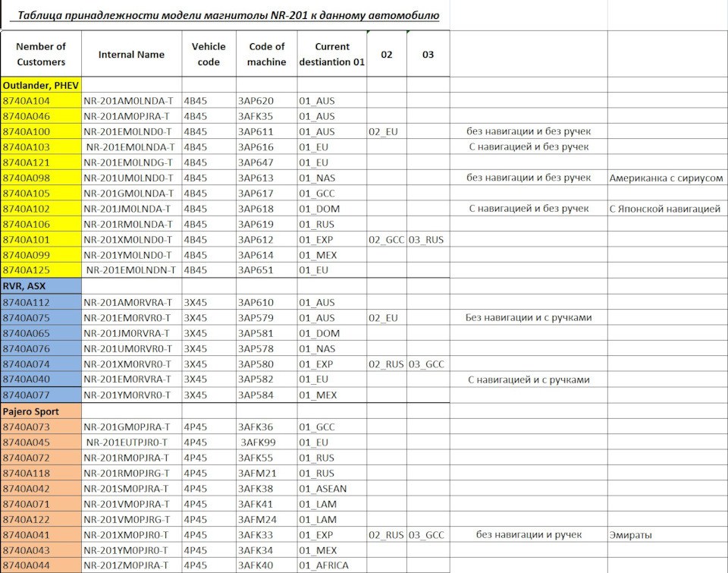Click part number cell 8740A065
This screenshot has height=573, width=728.
[x=41, y=332]
